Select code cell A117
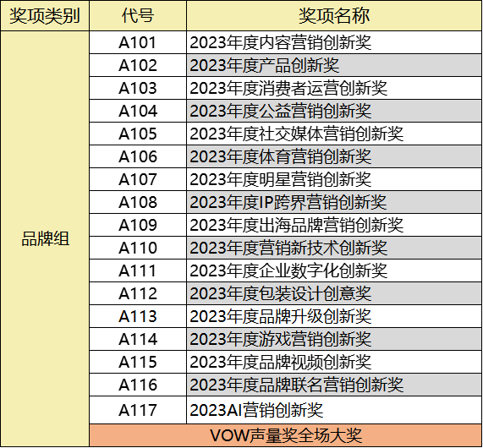Screen dimensions: 483x448 (138, 410)
